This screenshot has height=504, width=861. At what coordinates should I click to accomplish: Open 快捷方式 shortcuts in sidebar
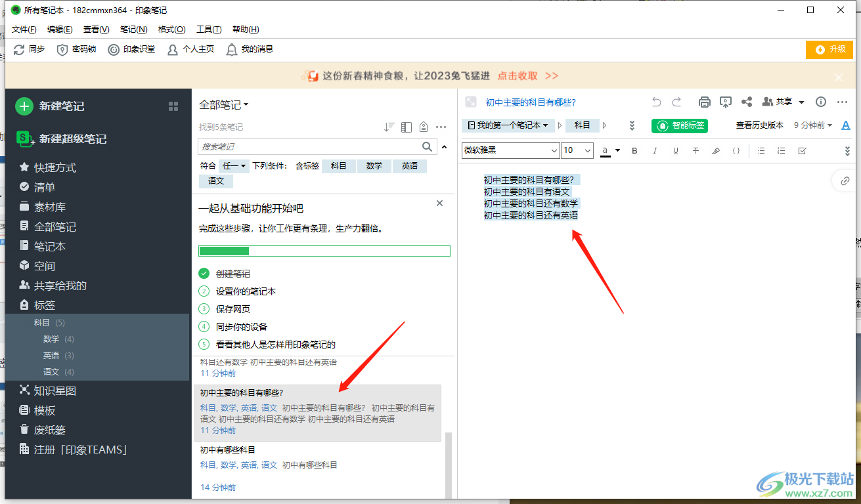pyautogui.click(x=48, y=167)
